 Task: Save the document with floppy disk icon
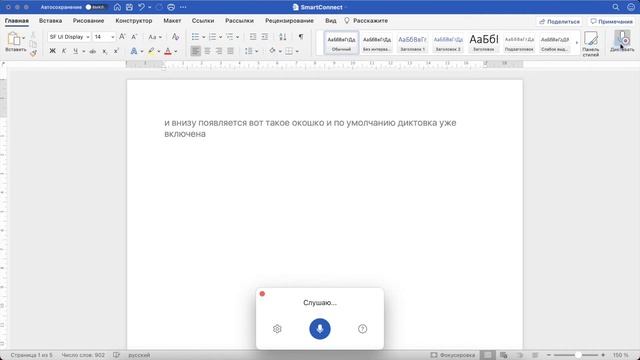pos(129,7)
